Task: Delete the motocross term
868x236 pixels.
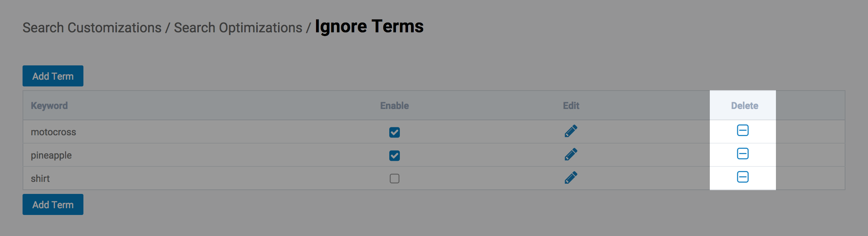Action: pos(742,130)
